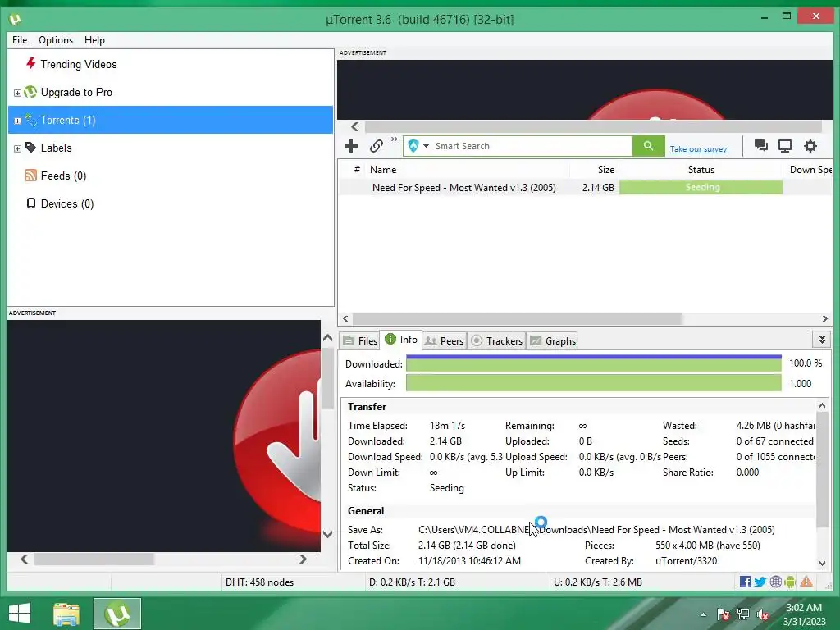840x630 pixels.
Task: Click the Facebook icon in status bar
Action: (x=745, y=582)
